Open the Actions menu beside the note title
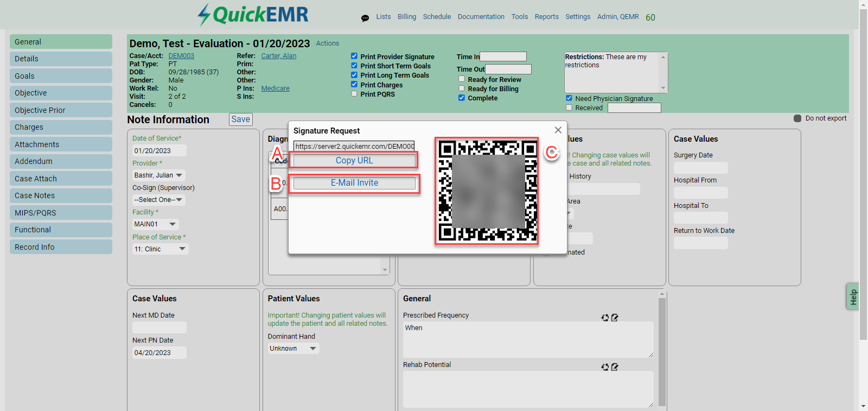Viewport: 868px width, 411px height. (328, 43)
